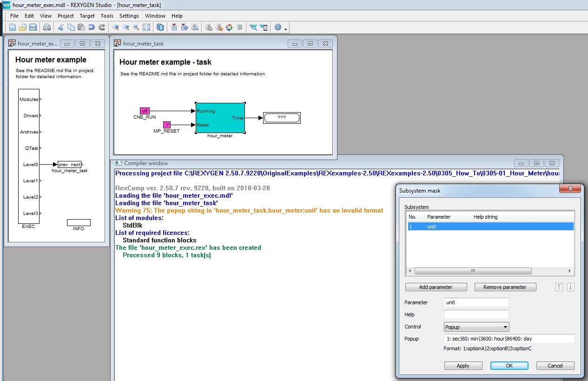Confirm Subsystem mask with OK
Screen dimensions: 588x381
click(x=509, y=366)
